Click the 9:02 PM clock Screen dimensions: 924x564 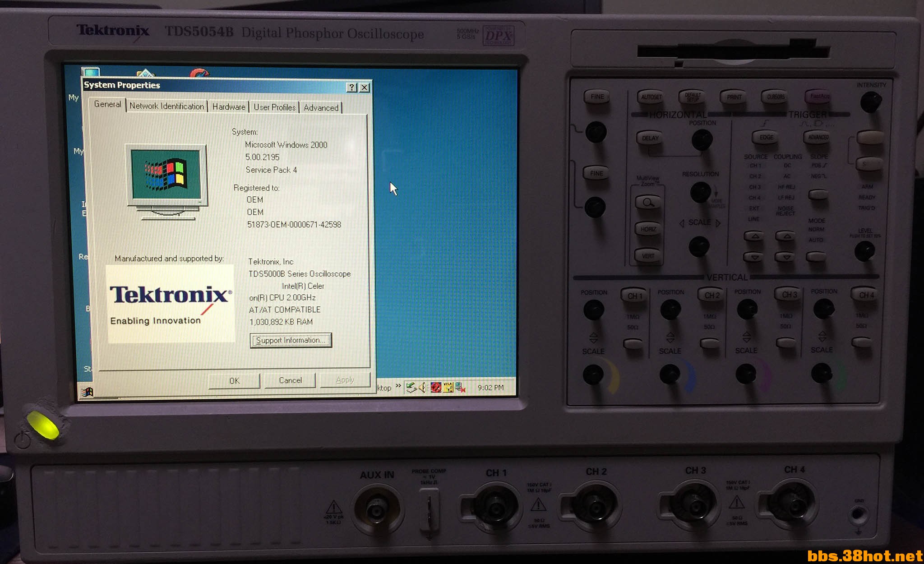pyautogui.click(x=490, y=388)
